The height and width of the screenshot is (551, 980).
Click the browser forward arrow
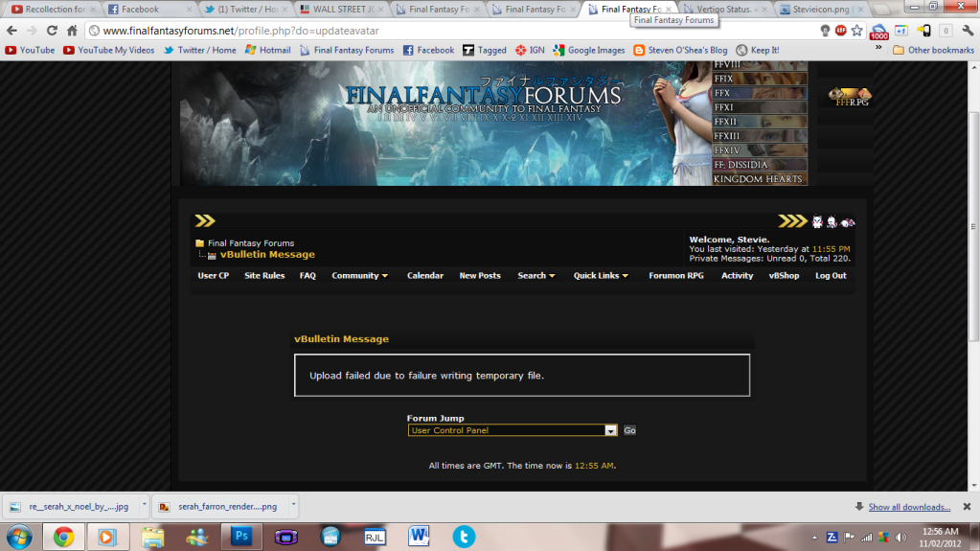[32, 31]
